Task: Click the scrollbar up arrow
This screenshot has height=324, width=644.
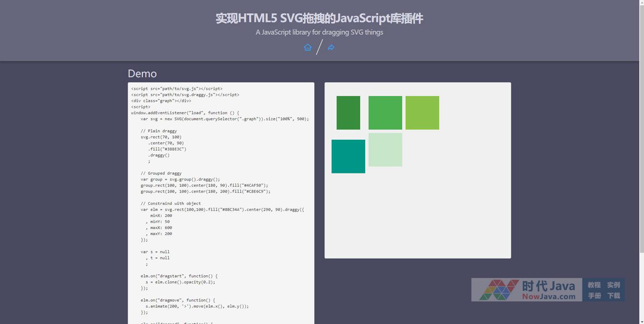Action: 641,3
